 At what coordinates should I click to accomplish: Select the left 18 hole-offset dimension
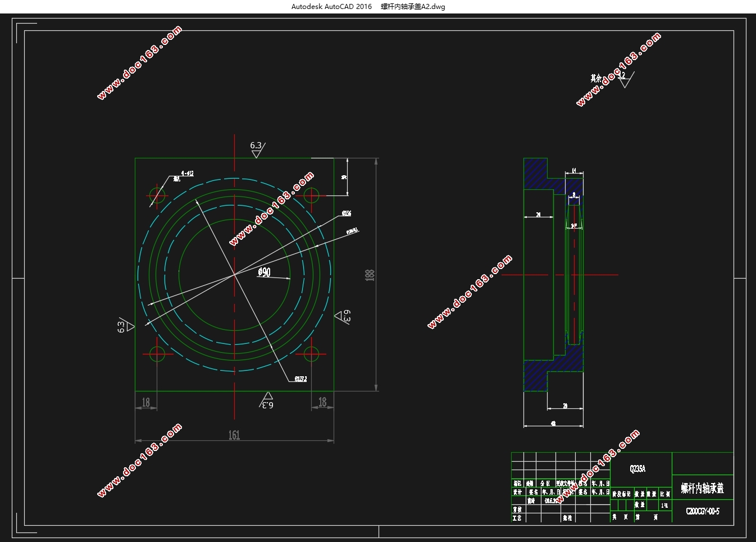pos(146,402)
